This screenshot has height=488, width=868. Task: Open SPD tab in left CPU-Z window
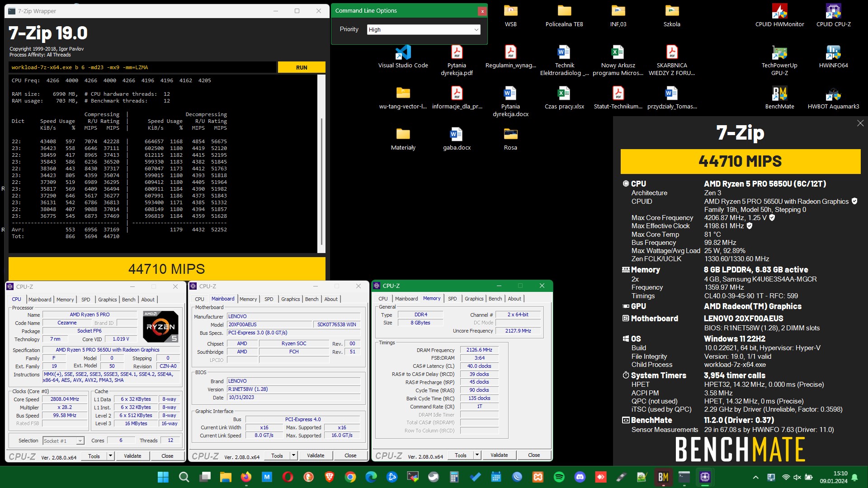click(86, 300)
